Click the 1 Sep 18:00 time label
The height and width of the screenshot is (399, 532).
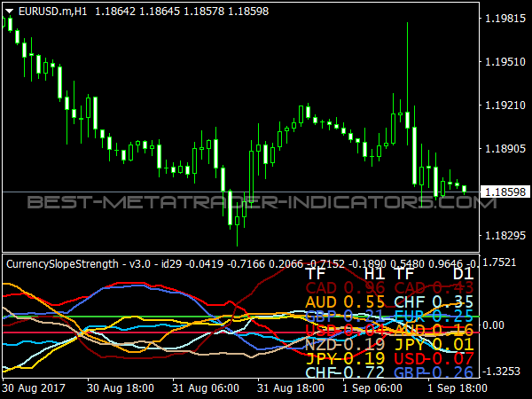point(458,387)
